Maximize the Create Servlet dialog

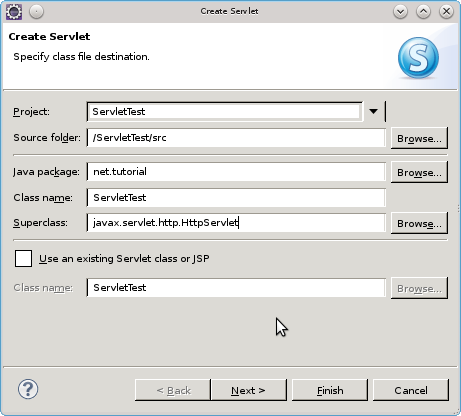(x=423, y=12)
